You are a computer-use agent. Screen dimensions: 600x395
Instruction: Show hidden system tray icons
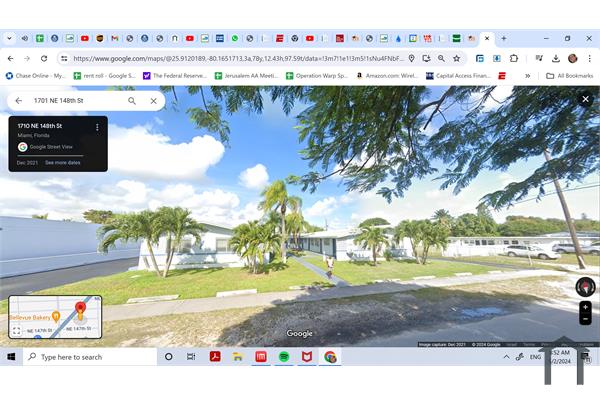pos(506,357)
